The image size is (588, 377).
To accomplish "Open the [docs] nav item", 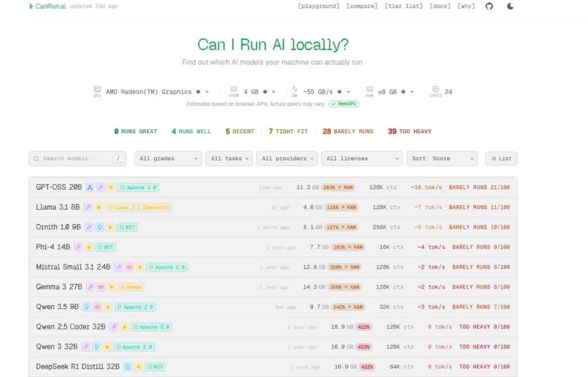I will point(440,6).
